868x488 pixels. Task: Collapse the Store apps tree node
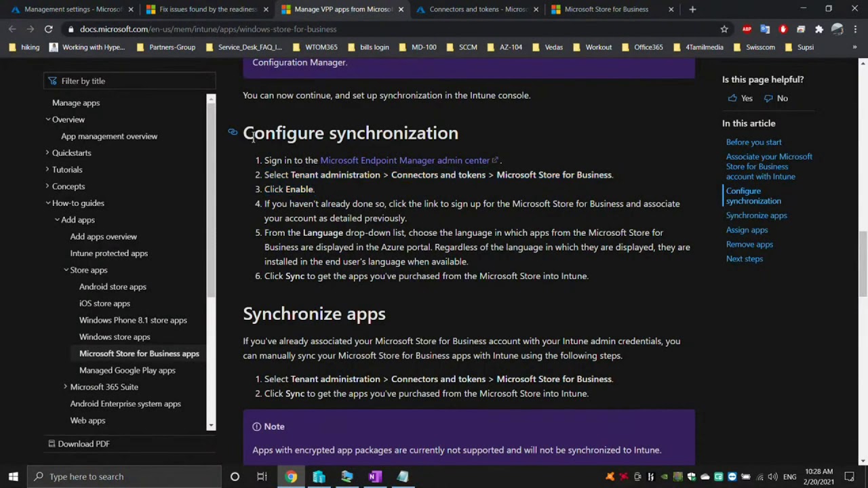pos(66,270)
